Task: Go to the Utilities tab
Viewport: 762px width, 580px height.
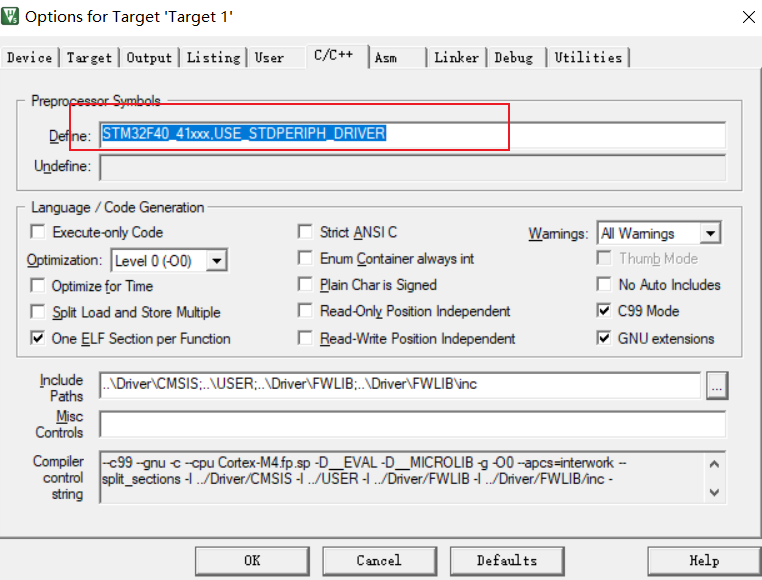Action: point(588,57)
